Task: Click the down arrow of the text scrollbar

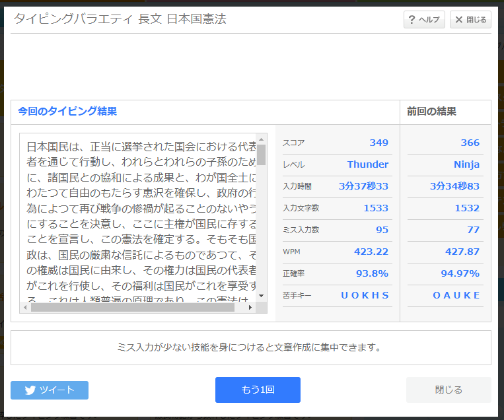Action: (262, 296)
